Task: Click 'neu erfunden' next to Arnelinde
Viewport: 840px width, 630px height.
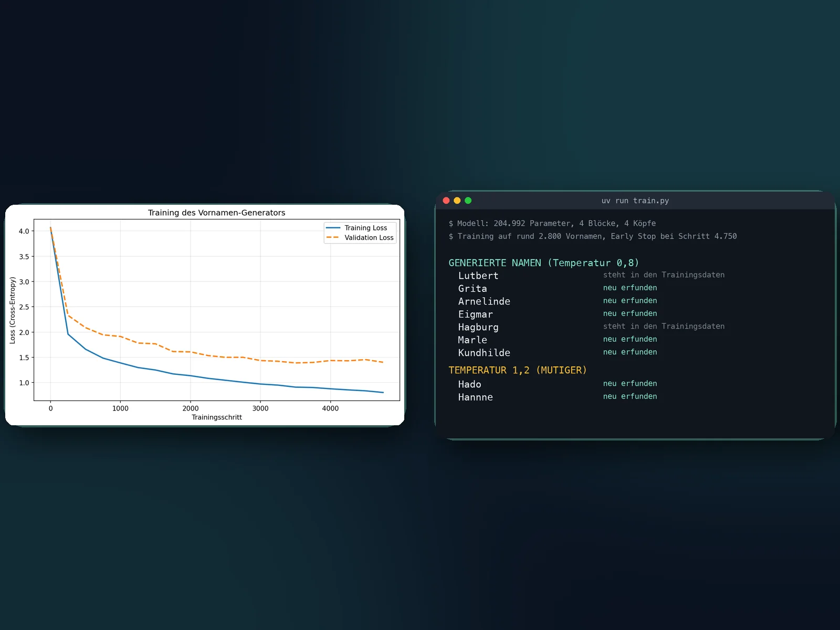Action: click(630, 301)
